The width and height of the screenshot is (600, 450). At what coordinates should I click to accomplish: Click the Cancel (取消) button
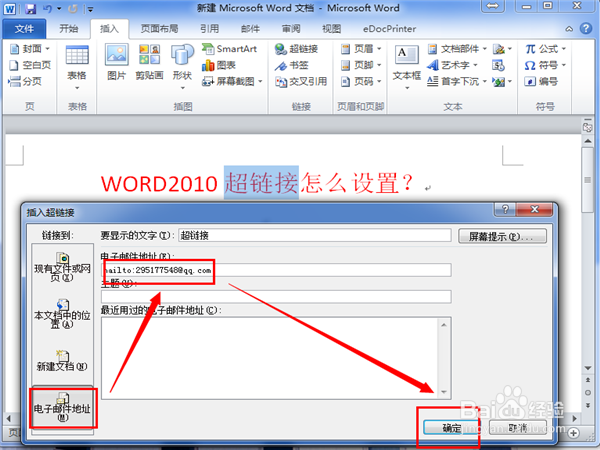tap(518, 428)
